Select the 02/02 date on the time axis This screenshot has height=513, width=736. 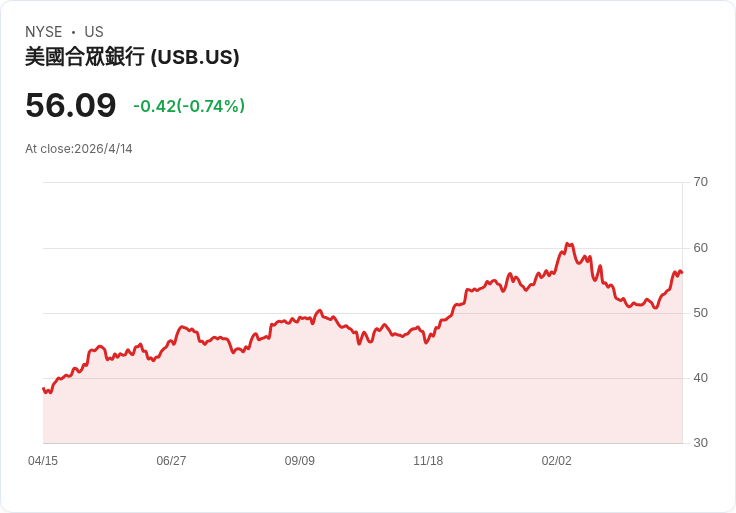pos(557,461)
